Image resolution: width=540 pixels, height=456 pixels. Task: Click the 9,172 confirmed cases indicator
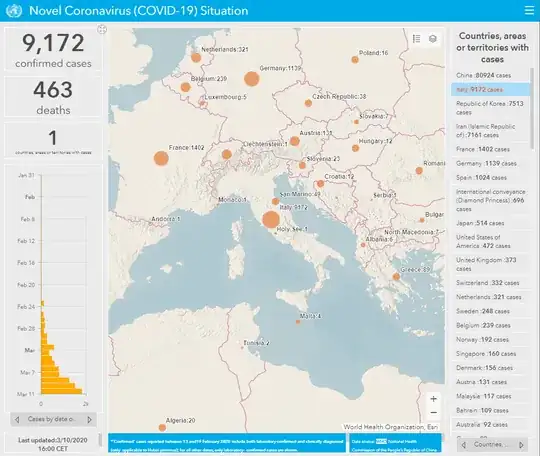pyautogui.click(x=53, y=49)
